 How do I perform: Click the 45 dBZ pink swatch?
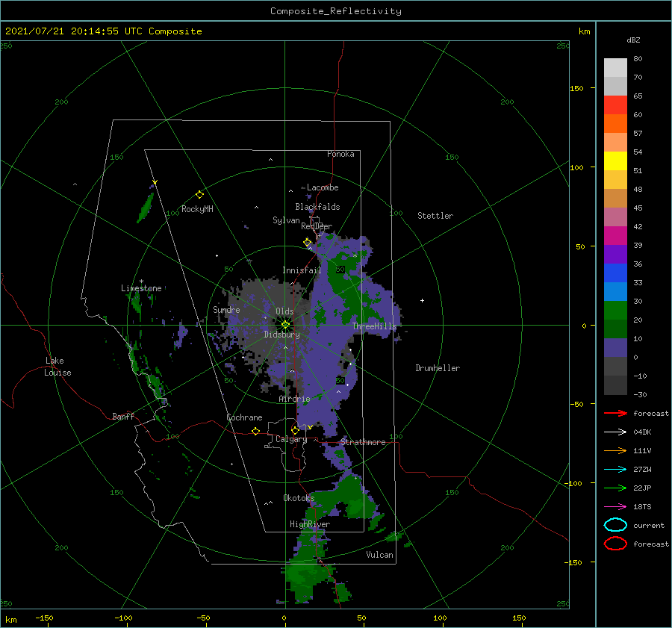pos(615,217)
